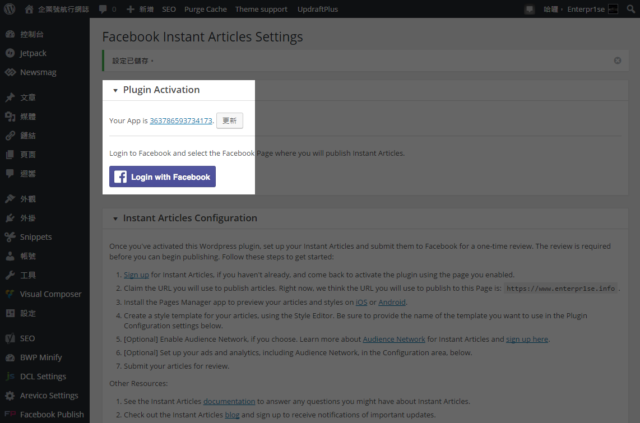The width and height of the screenshot is (640, 423).
Task: Open the Comments icon in sidebar menu
Action: [10, 174]
